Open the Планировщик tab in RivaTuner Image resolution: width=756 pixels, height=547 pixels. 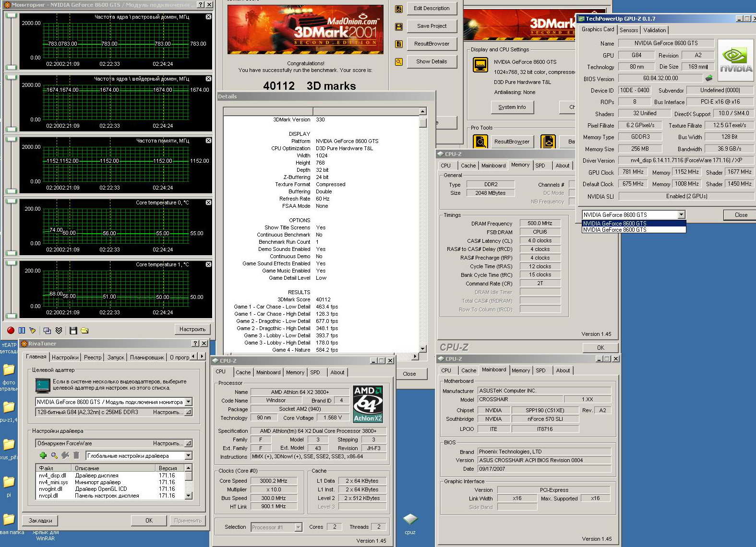coord(147,357)
